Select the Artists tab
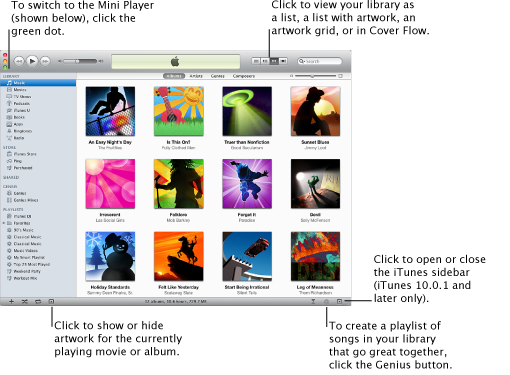The width and height of the screenshot is (510, 375). tap(196, 76)
